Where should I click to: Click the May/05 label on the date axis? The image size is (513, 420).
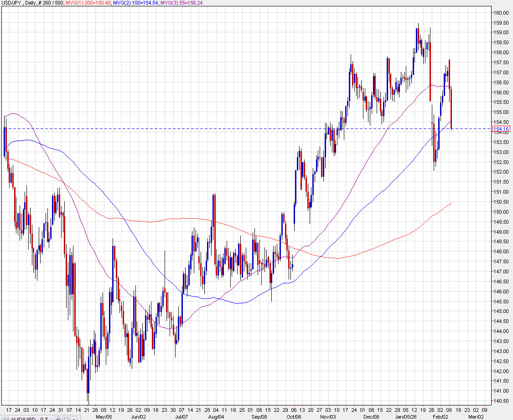[x=104, y=416]
